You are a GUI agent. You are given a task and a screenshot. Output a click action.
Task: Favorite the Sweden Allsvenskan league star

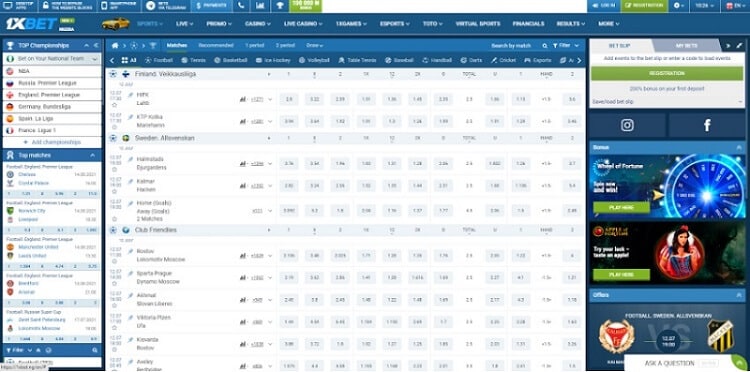[x=113, y=138]
